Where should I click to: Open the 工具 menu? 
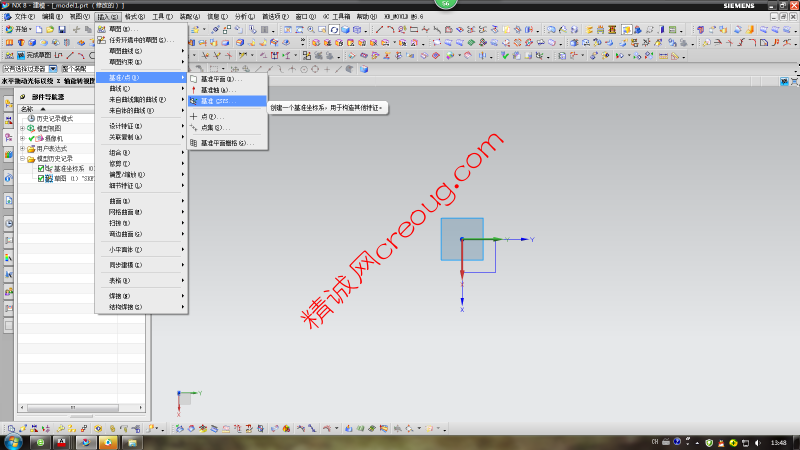[x=162, y=17]
